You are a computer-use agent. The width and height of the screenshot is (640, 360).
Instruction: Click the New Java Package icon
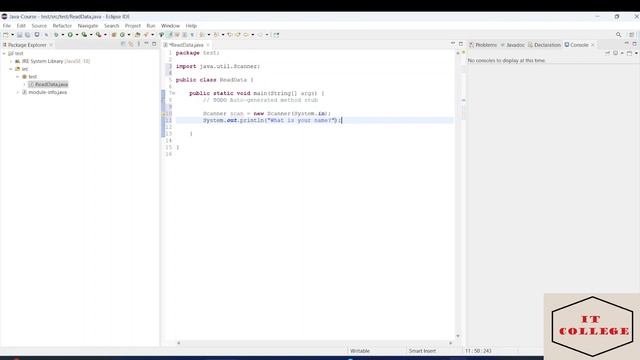(114, 35)
